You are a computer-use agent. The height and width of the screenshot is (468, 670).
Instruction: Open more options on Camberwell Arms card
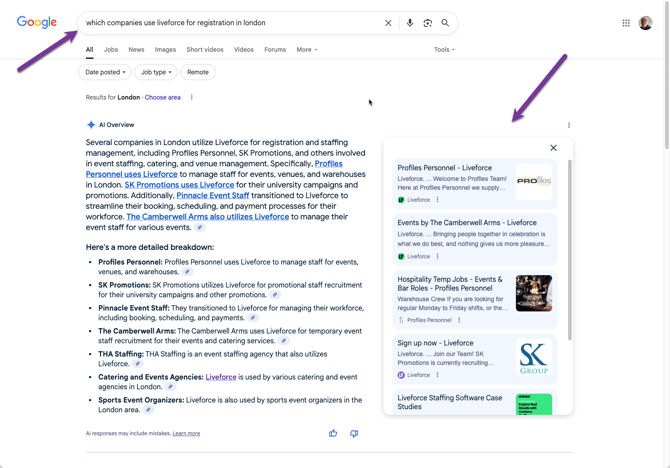tap(437, 256)
